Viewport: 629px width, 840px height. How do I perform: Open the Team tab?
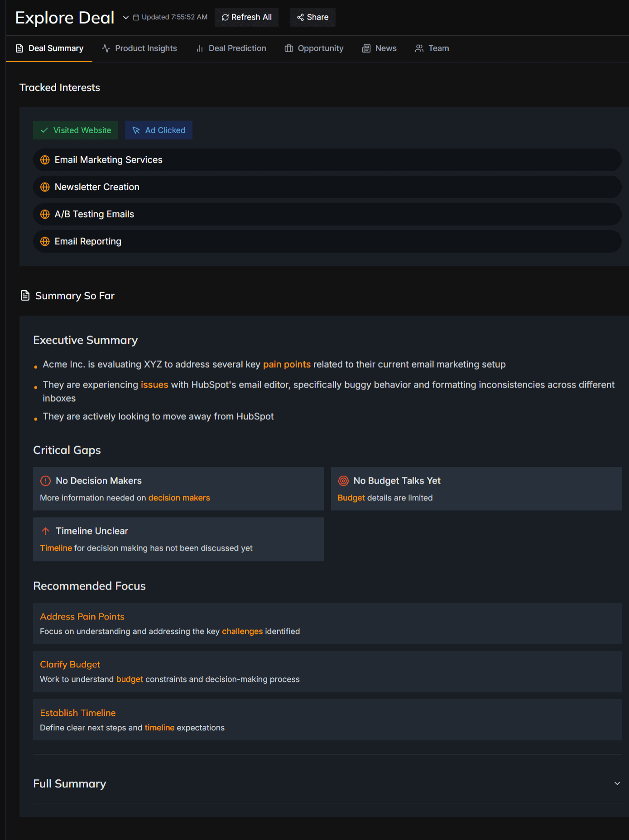tap(432, 48)
